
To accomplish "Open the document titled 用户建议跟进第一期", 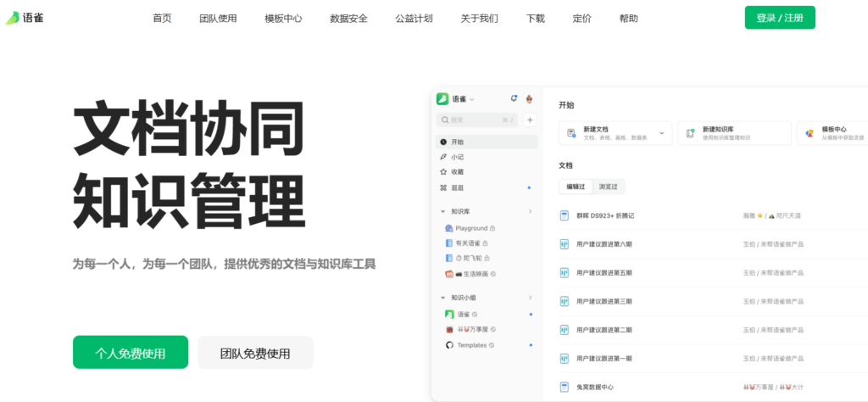I will click(604, 358).
